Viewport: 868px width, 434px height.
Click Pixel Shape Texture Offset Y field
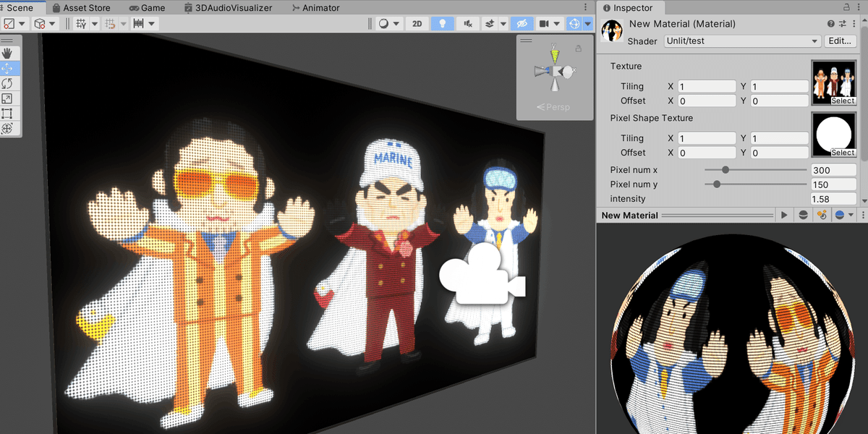pyautogui.click(x=779, y=153)
